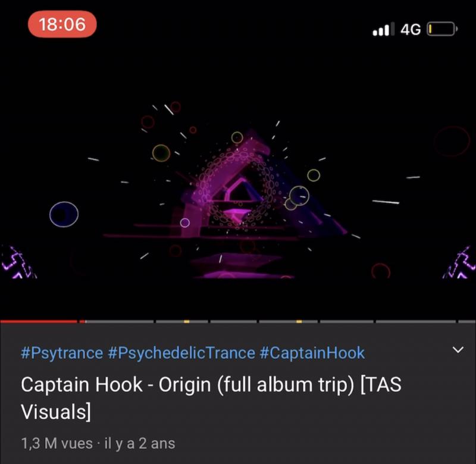This screenshot has width=476, height=464.
Task: Tap the il y a 2 ans upload date
Action: [x=140, y=443]
